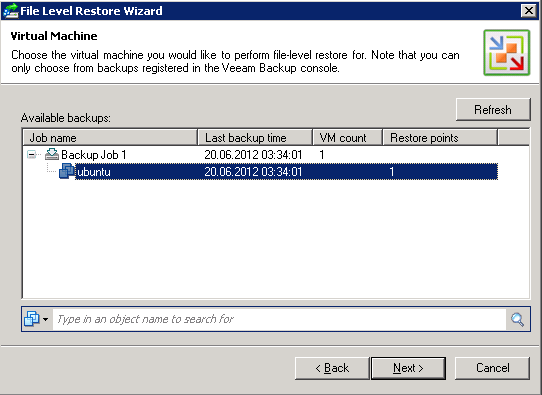The width and height of the screenshot is (542, 395).
Task: Click the restore points value 1 for ubuntu
Action: click(x=392, y=172)
